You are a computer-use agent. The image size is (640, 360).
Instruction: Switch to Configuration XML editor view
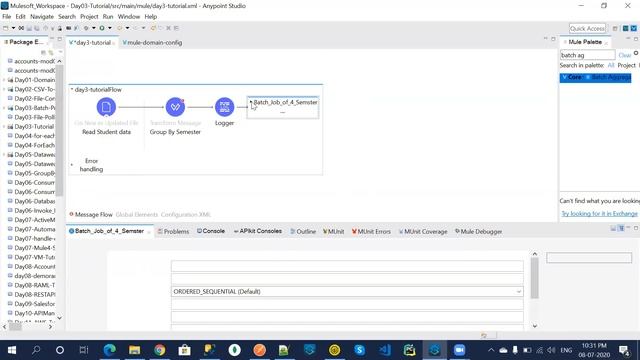tap(186, 215)
